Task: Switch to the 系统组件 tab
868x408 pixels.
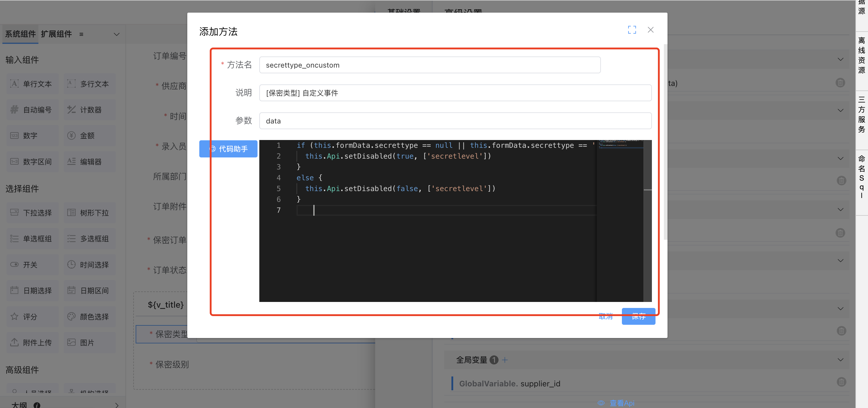Action: click(x=20, y=34)
